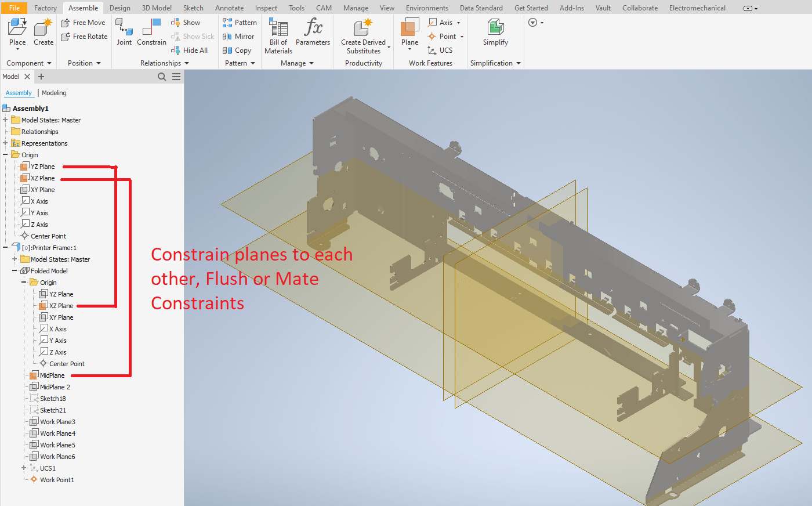Create a work Point
The image size is (812, 506).
click(441, 37)
